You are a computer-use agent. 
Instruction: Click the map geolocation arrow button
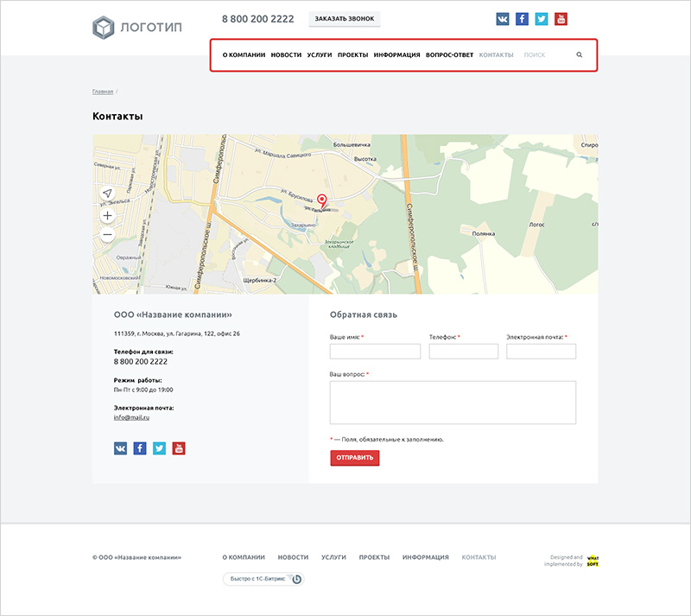[x=107, y=193]
